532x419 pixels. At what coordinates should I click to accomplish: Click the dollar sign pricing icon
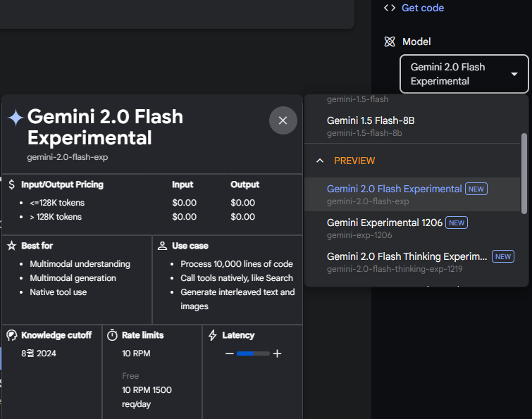[11, 185]
